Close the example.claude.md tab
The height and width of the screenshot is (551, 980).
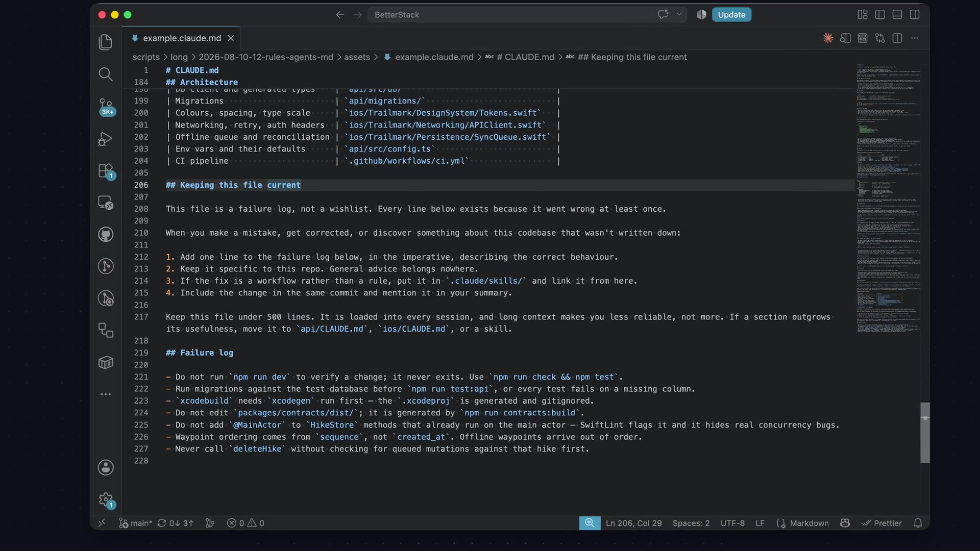point(231,38)
